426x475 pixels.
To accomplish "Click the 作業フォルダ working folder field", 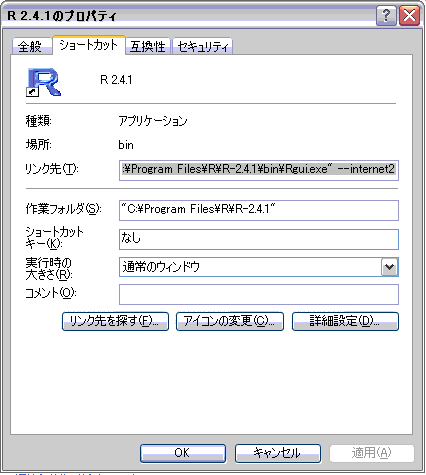I will [259, 210].
